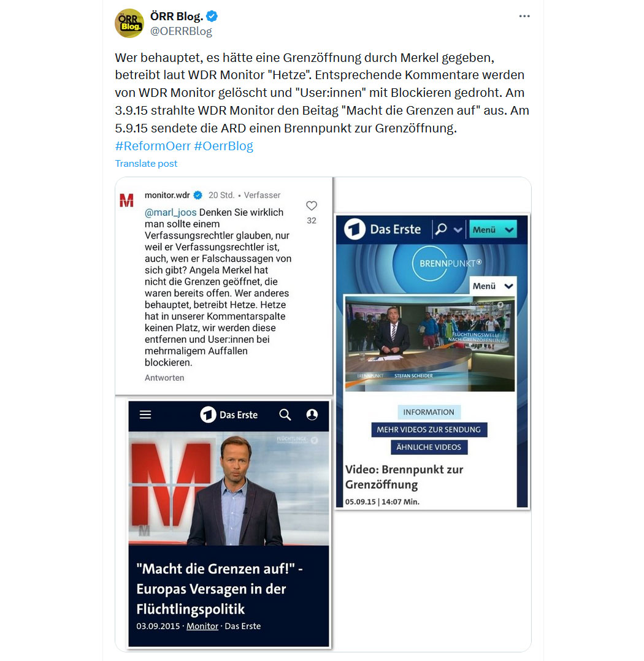Open the #OerrBlog hashtag
The image size is (644, 661).
223,146
